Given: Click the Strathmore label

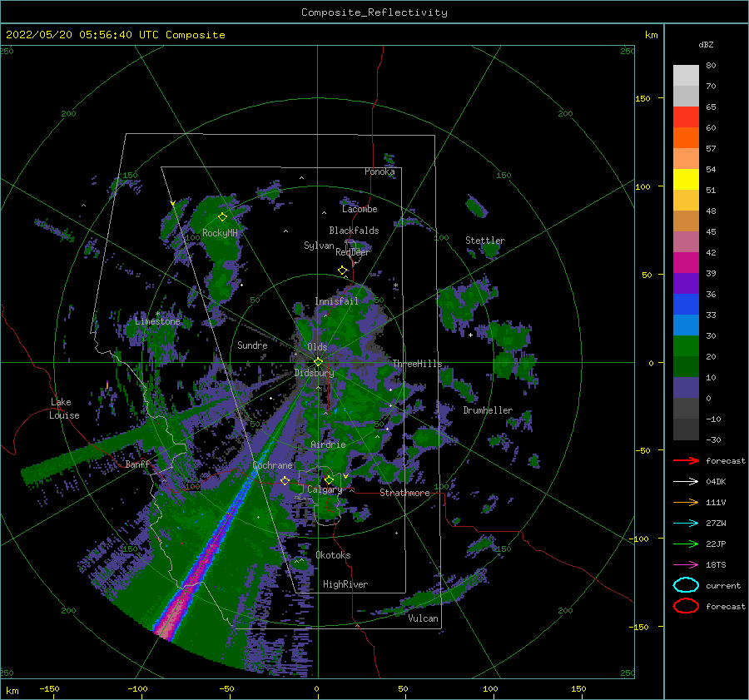Looking at the screenshot, I should (404, 493).
